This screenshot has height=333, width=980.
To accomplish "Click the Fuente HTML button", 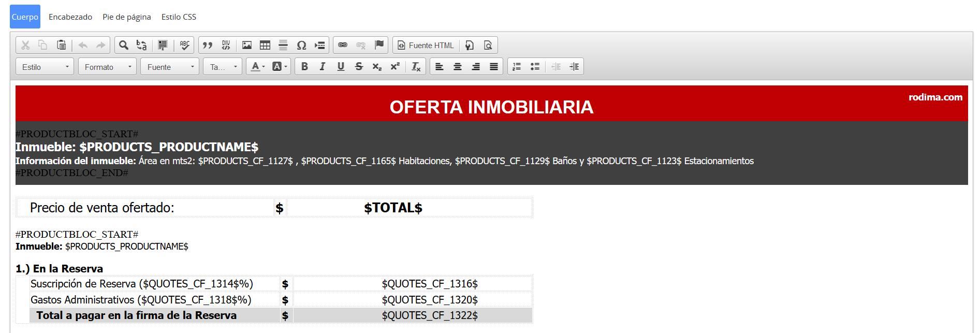I will click(425, 46).
